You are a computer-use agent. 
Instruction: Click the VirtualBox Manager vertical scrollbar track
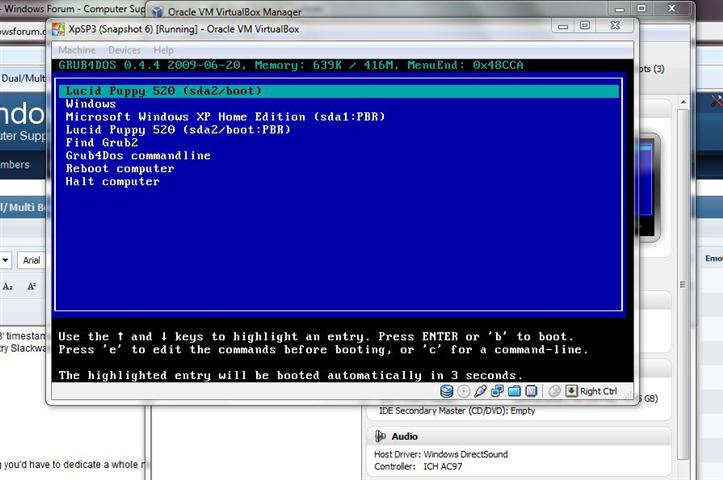(x=683, y=284)
